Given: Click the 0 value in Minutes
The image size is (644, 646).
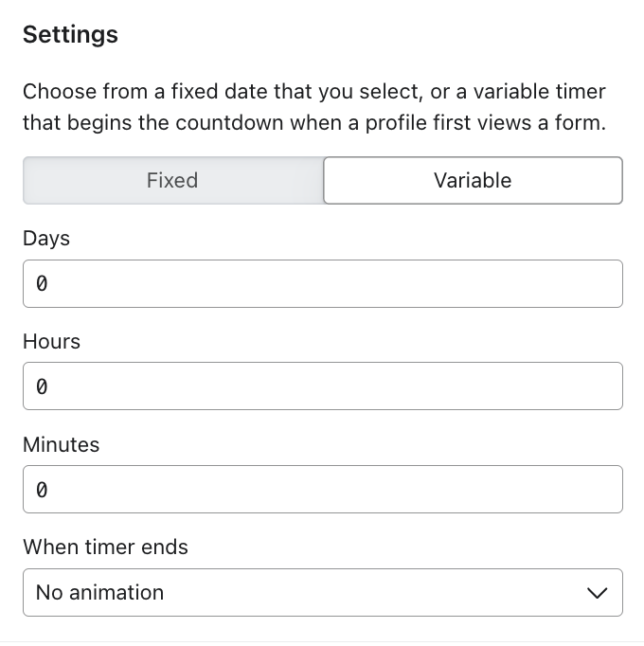Looking at the screenshot, I should click(42, 490).
